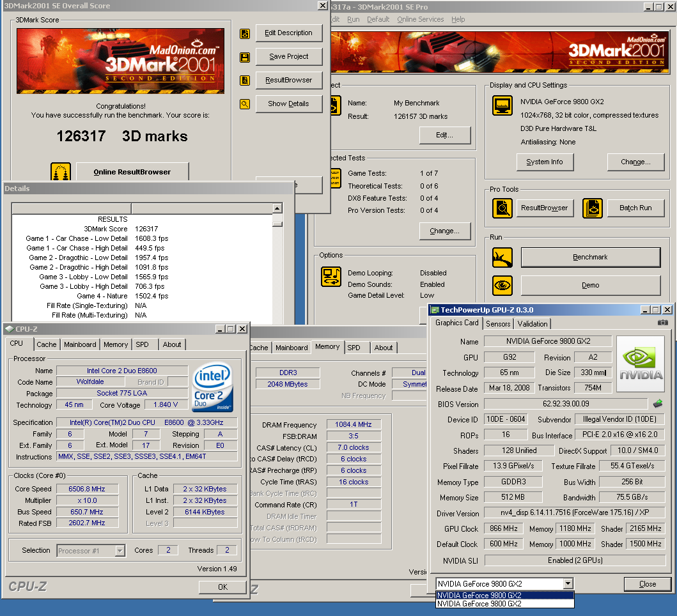Click the Intel Core 2 Duo logo
The height and width of the screenshot is (616, 677).
[212, 387]
